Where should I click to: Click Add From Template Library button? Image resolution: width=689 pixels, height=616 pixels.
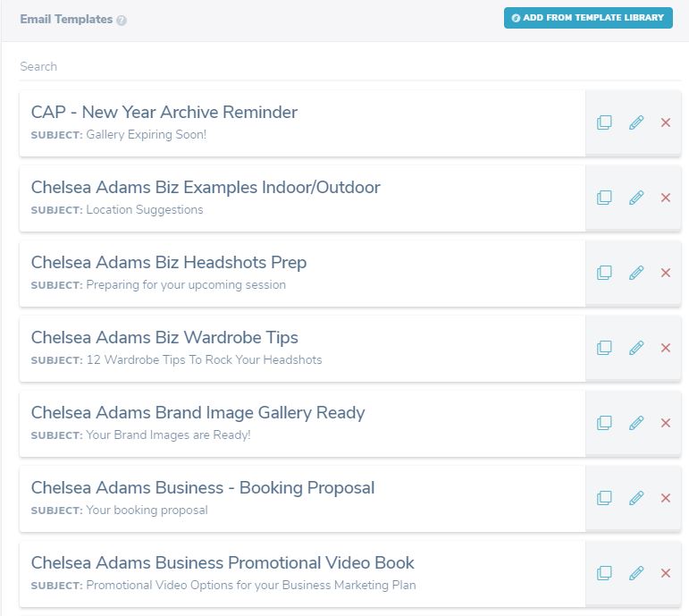(588, 18)
